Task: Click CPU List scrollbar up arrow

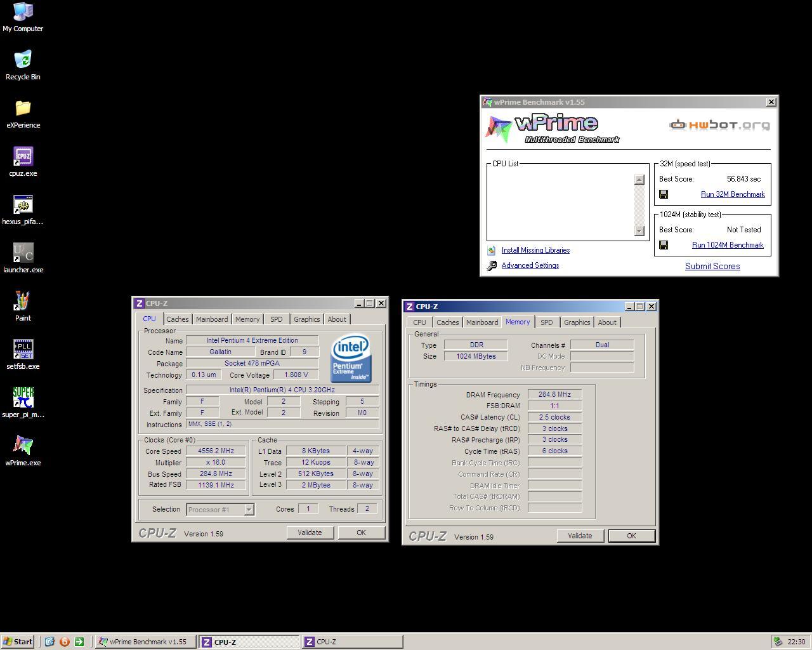Action: click(639, 180)
